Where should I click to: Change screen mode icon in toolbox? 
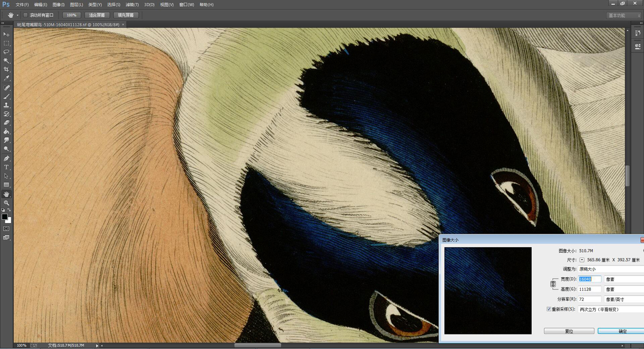(x=6, y=237)
